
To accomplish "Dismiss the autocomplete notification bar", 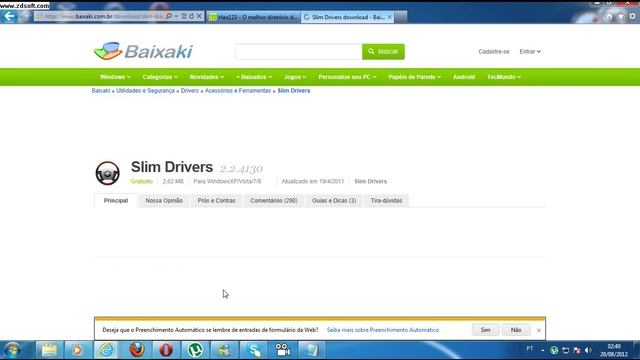I will 538,330.
